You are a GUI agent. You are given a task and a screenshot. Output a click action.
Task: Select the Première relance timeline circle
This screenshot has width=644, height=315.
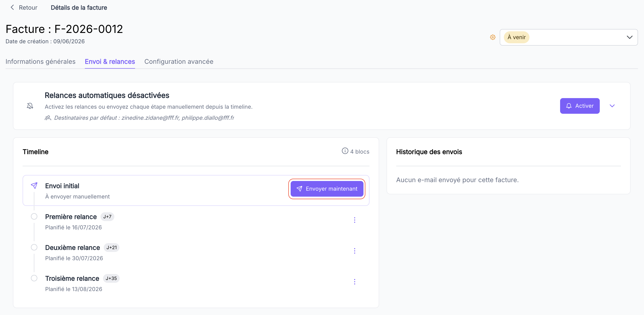pyautogui.click(x=34, y=216)
